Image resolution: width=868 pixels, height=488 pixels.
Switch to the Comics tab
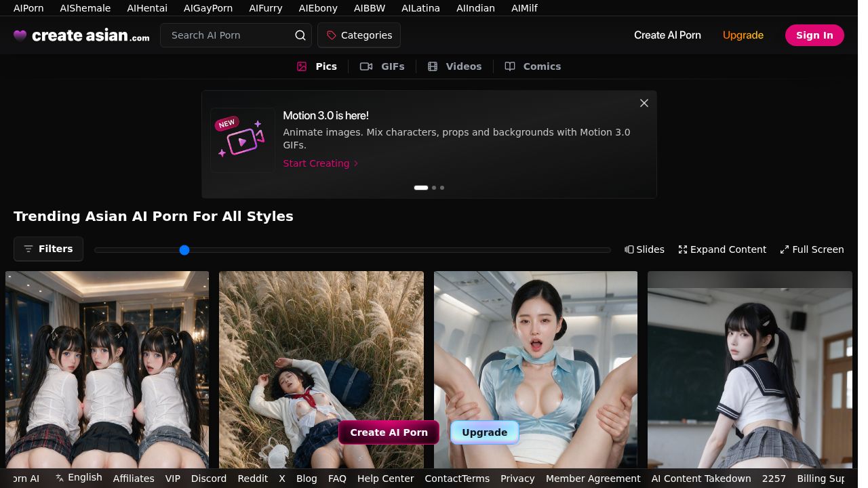pos(533,66)
